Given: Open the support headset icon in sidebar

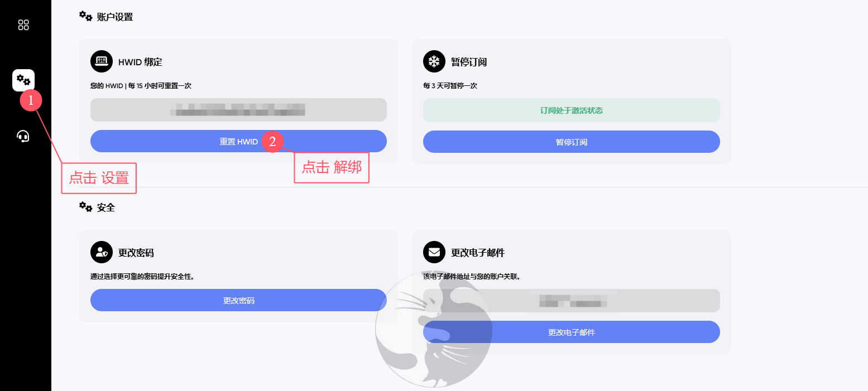Looking at the screenshot, I should tap(23, 136).
